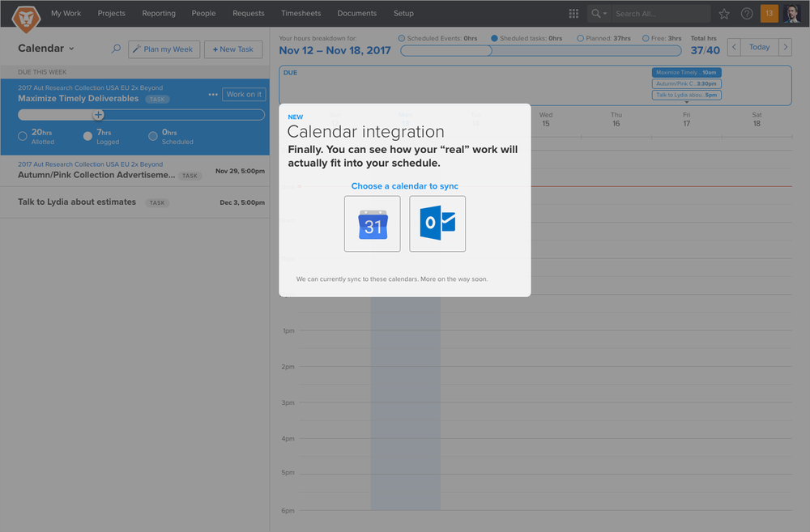Viewport: 810px width, 532px height.
Task: Select the 20hrs Allotted radio
Action: pyautogui.click(x=22, y=136)
